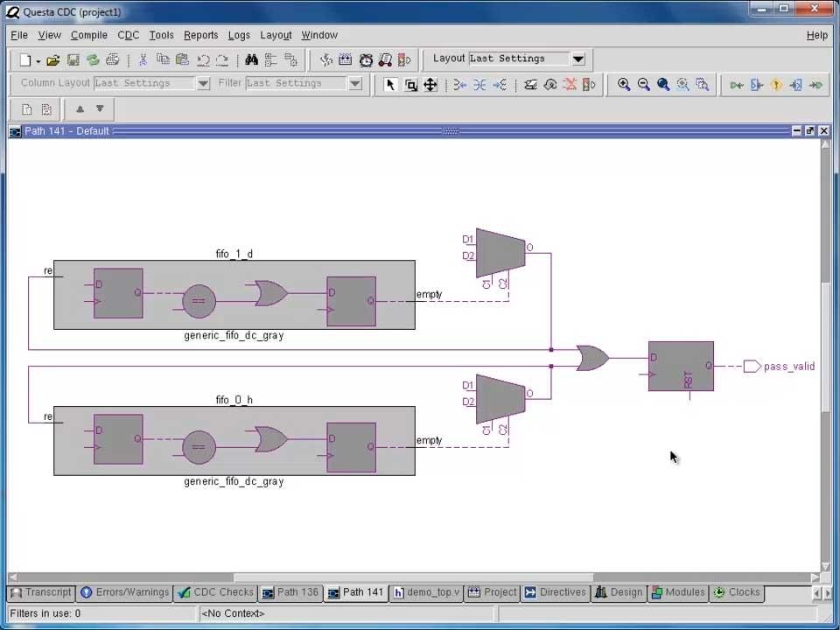Click the Open folder toolbar icon
840x630 pixels.
(53, 60)
